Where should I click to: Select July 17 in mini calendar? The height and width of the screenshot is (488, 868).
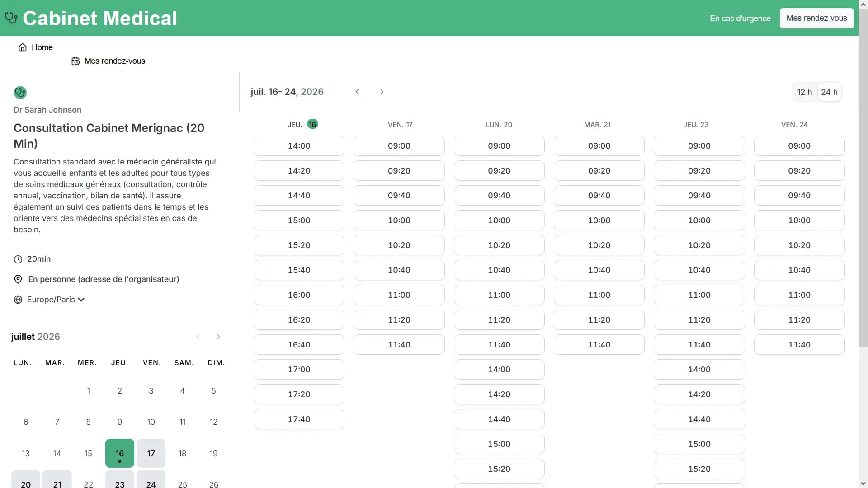click(x=151, y=453)
